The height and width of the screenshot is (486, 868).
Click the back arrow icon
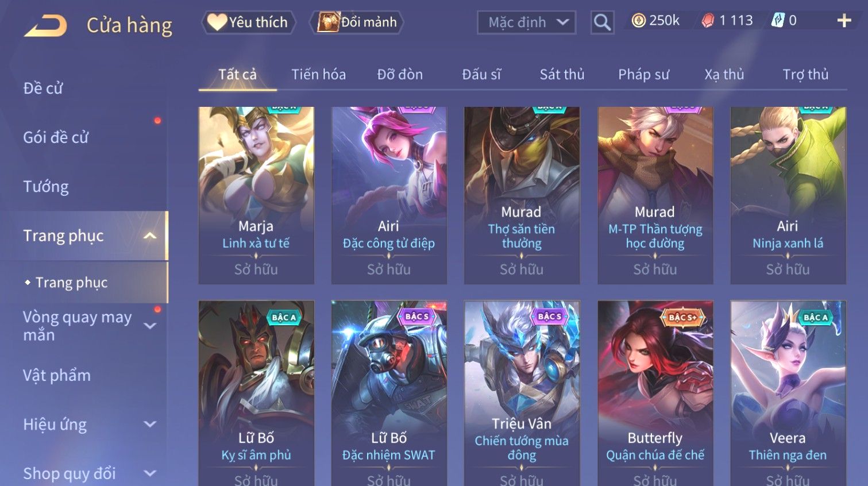click(x=45, y=26)
